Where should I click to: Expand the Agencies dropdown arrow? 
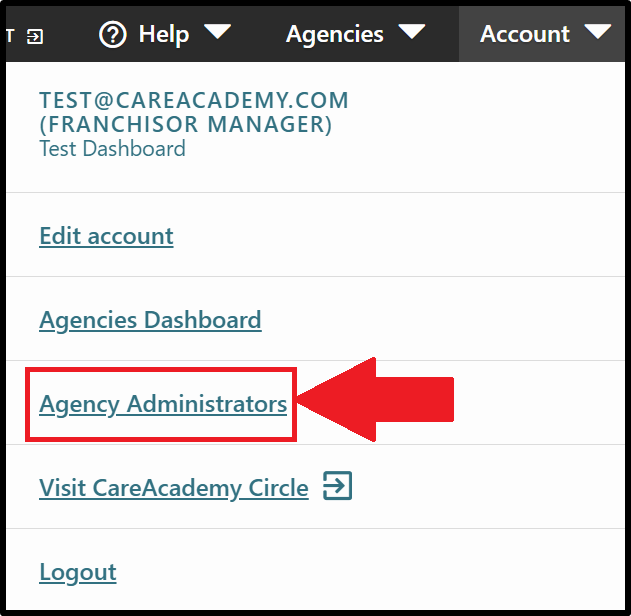[x=412, y=31]
